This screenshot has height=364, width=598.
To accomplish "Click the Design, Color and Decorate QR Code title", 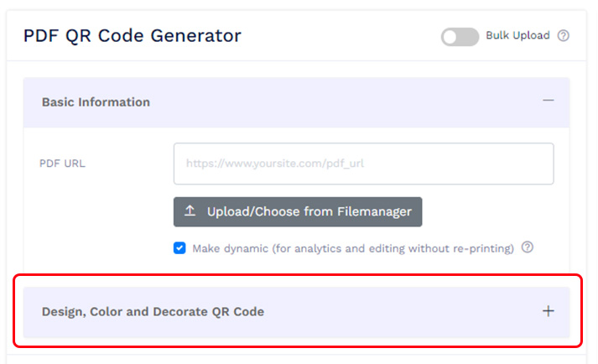I will click(153, 312).
